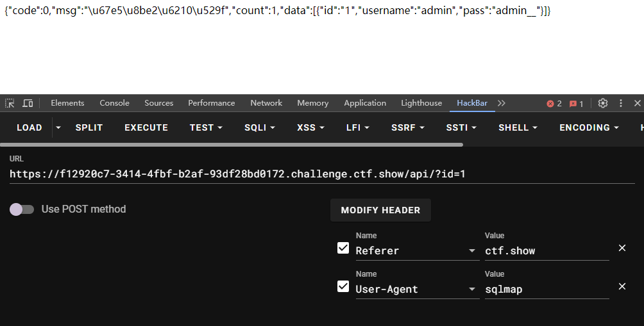Remove the Referer header row
644x326 pixels.
click(622, 248)
